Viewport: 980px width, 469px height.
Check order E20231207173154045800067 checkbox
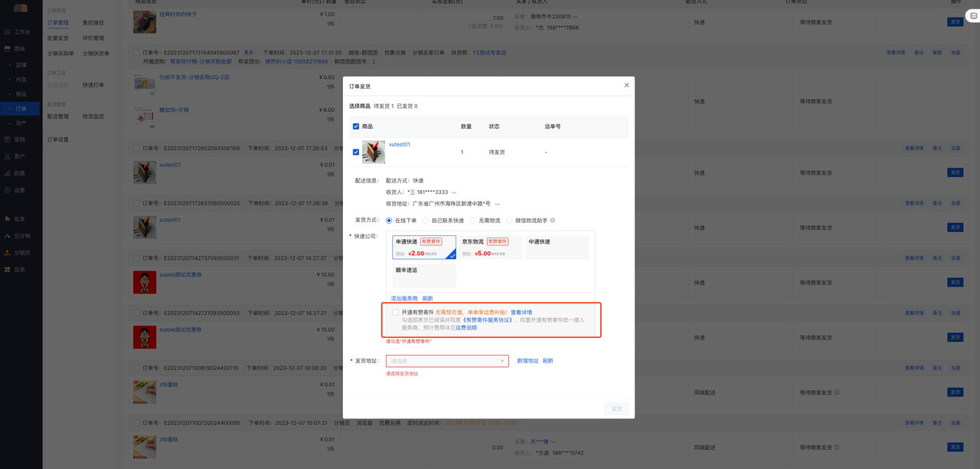point(136,53)
